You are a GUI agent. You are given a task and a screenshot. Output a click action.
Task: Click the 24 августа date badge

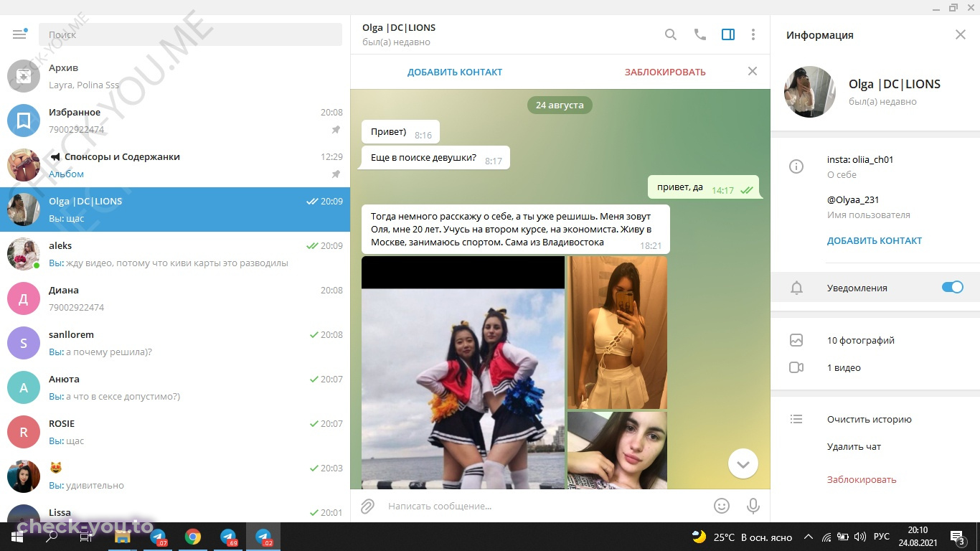point(560,105)
